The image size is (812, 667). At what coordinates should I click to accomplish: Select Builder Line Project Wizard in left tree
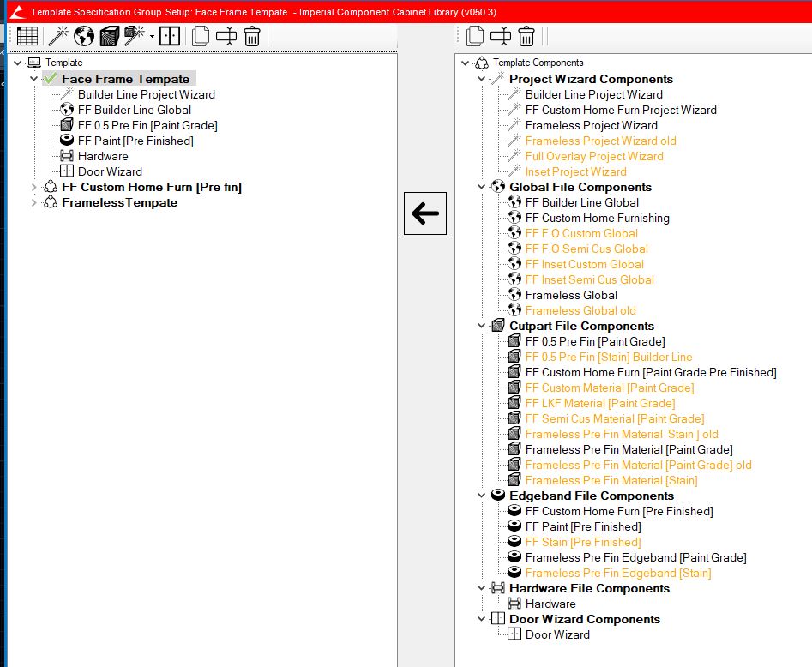point(147,94)
